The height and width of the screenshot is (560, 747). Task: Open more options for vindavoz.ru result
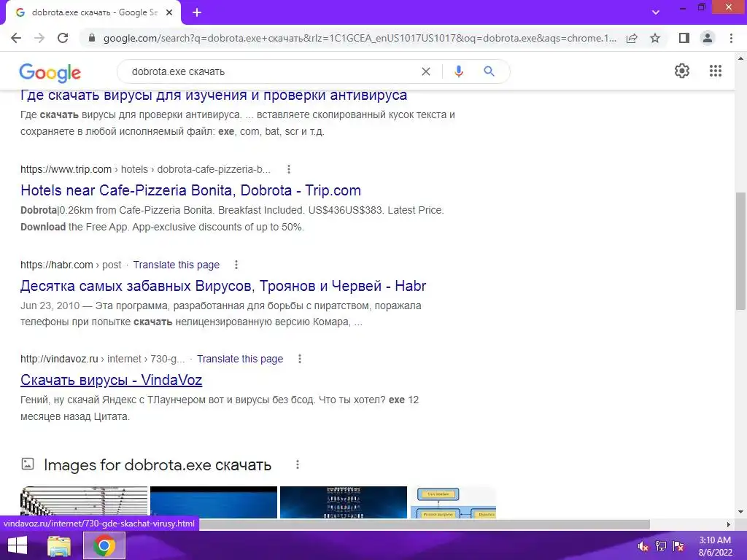click(300, 359)
